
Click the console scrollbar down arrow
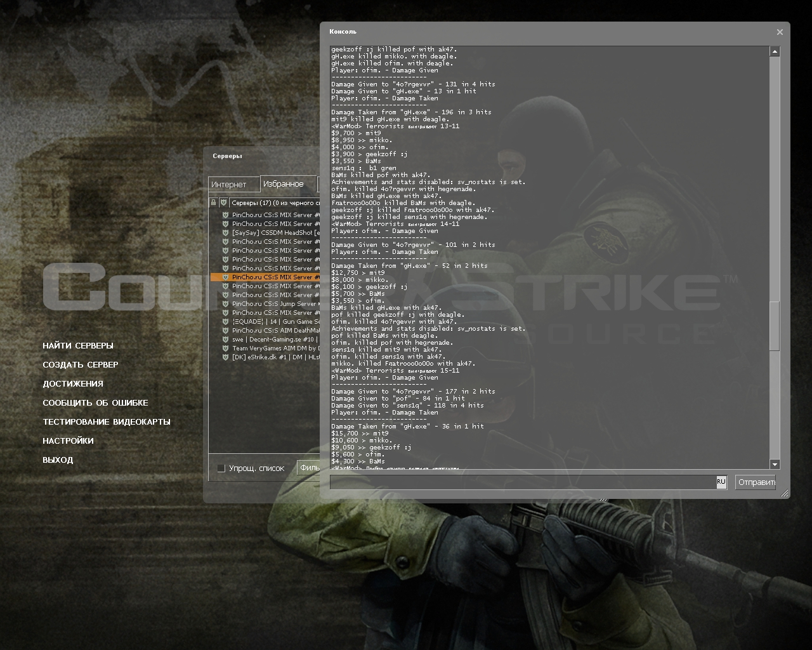(775, 464)
